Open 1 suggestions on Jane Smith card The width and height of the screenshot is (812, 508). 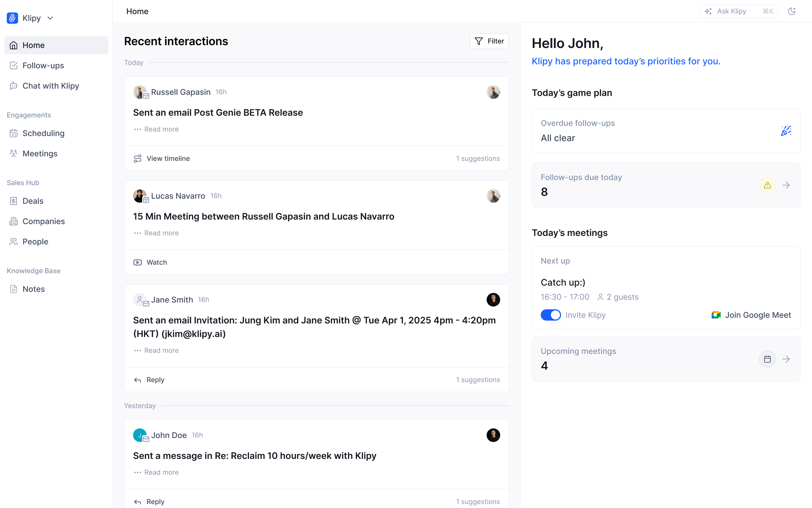(x=478, y=380)
